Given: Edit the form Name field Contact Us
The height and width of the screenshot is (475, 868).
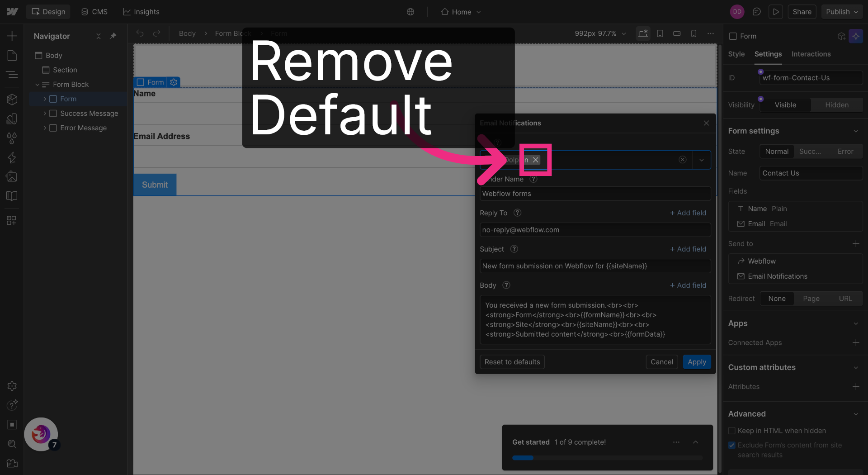Looking at the screenshot, I should [x=811, y=173].
